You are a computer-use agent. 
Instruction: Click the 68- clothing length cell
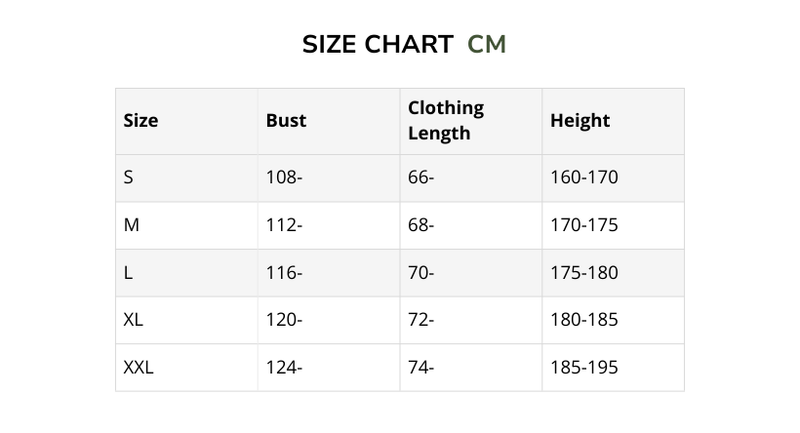tap(421, 225)
